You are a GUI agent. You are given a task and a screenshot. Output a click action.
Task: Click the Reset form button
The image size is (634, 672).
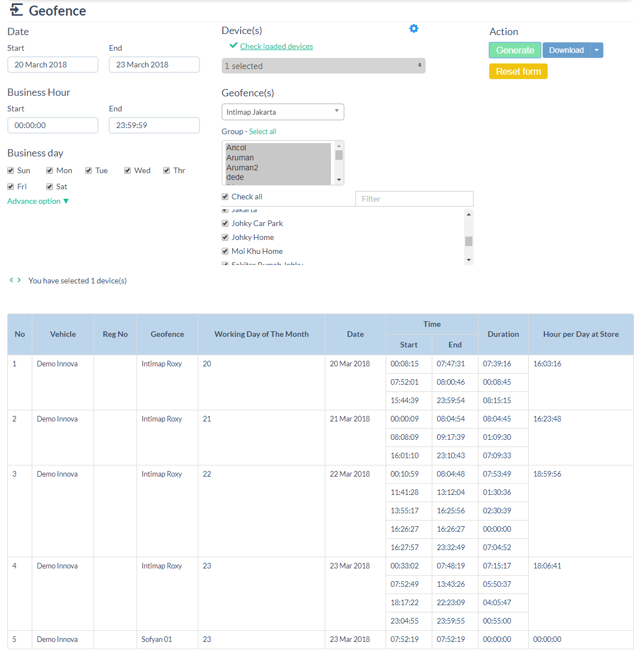pyautogui.click(x=518, y=71)
